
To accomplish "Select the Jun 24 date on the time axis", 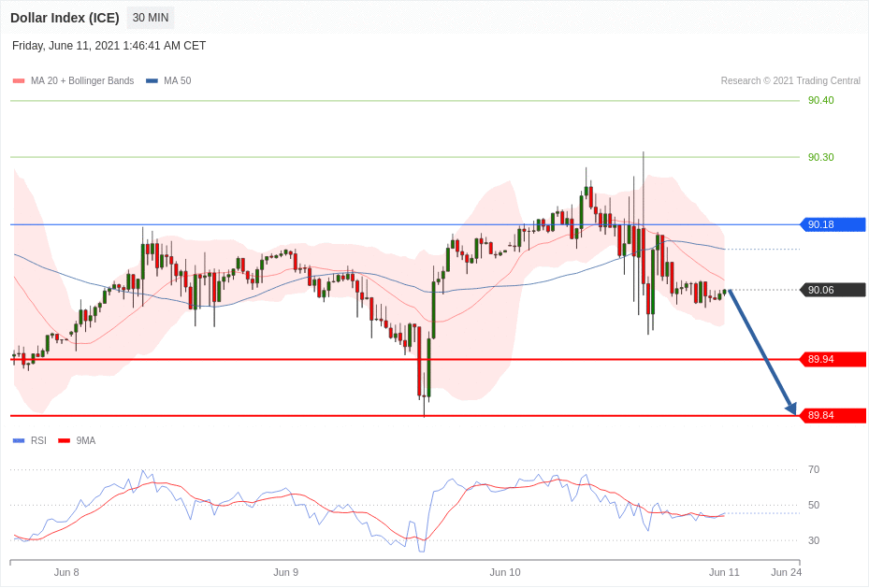I will (x=786, y=572).
